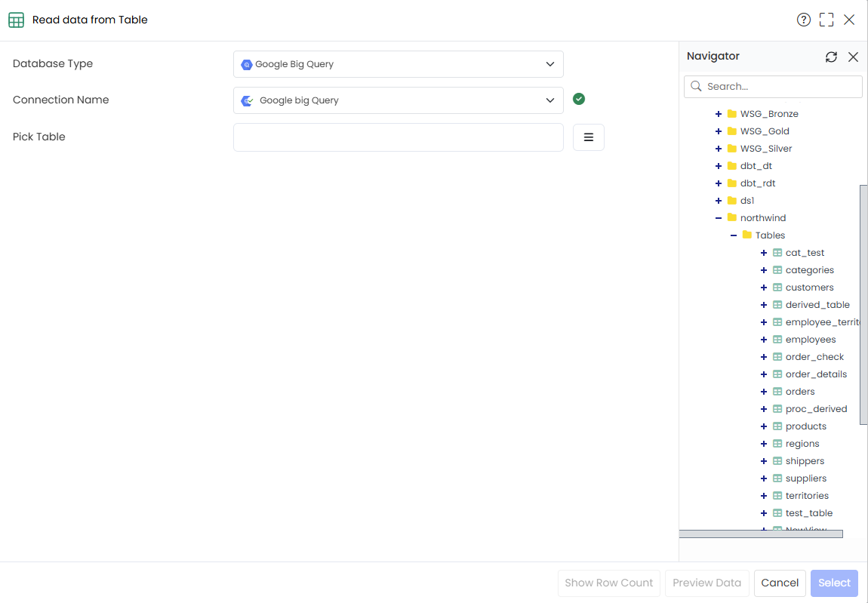Open the Connection Name dropdown

(398, 100)
